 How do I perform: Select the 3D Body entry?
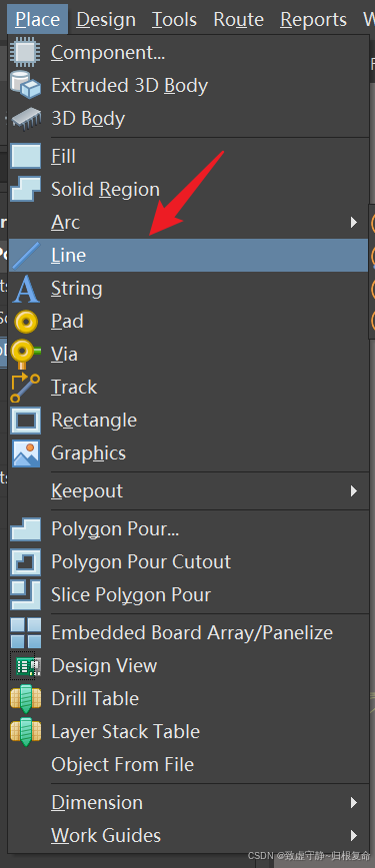188,119
